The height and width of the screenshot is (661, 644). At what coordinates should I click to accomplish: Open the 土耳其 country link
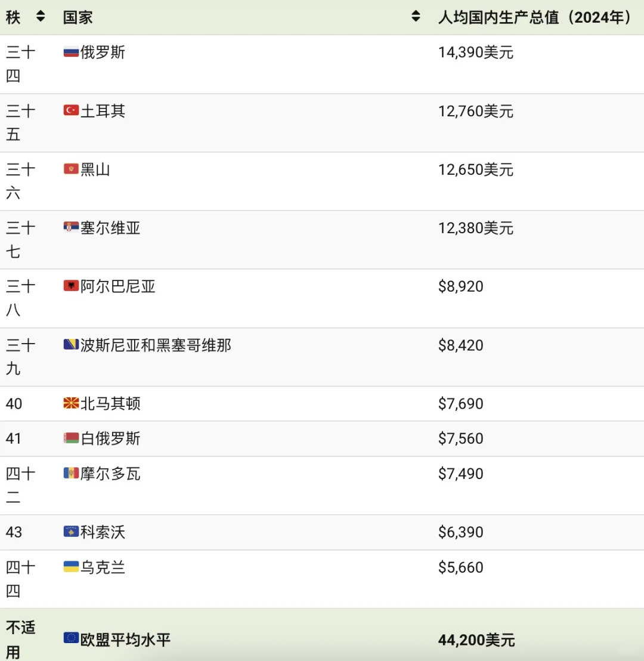click(x=103, y=111)
